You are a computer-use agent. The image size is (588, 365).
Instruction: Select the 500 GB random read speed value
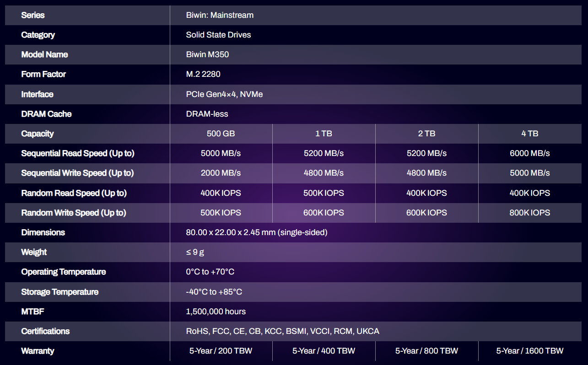pyautogui.click(x=221, y=193)
